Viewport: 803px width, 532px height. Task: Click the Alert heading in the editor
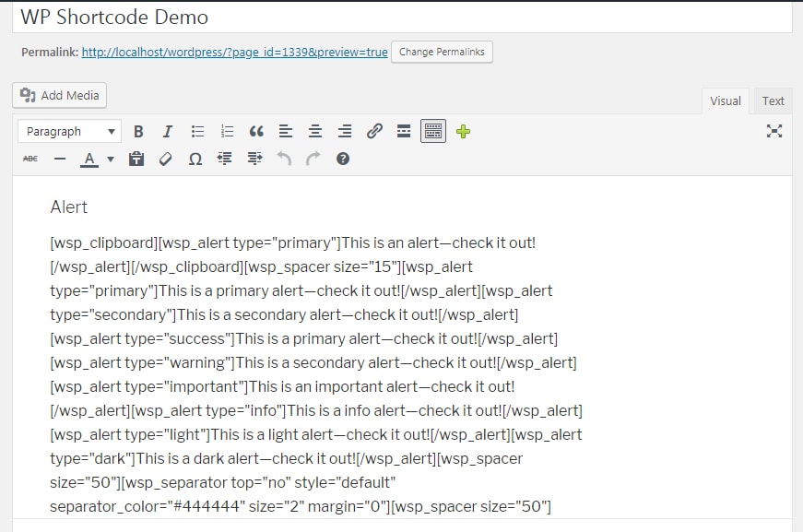pyautogui.click(x=69, y=207)
